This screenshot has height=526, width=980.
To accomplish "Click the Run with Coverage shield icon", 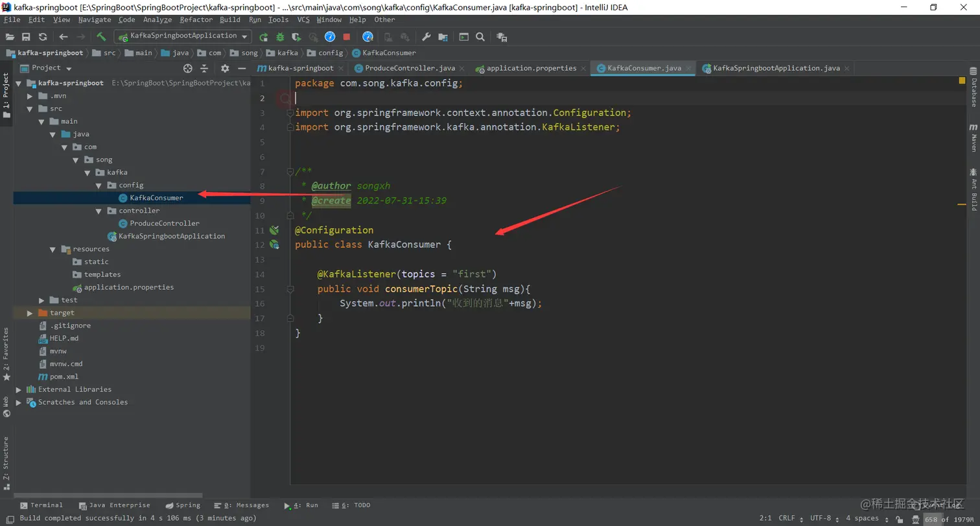I will 297,37.
